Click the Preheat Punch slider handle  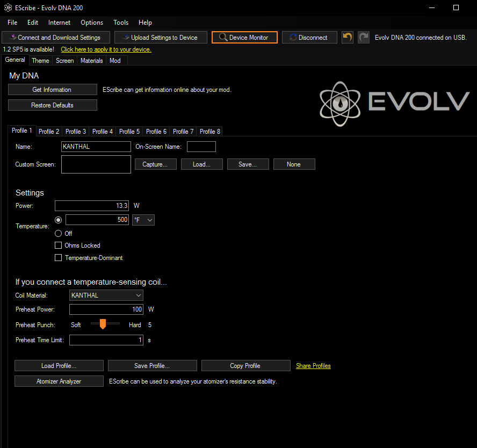(103, 324)
